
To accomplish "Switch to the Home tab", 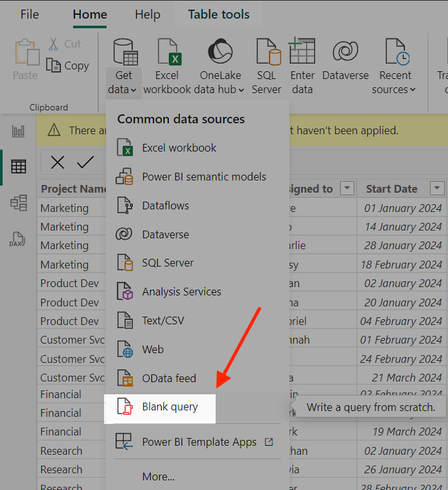I will [90, 14].
